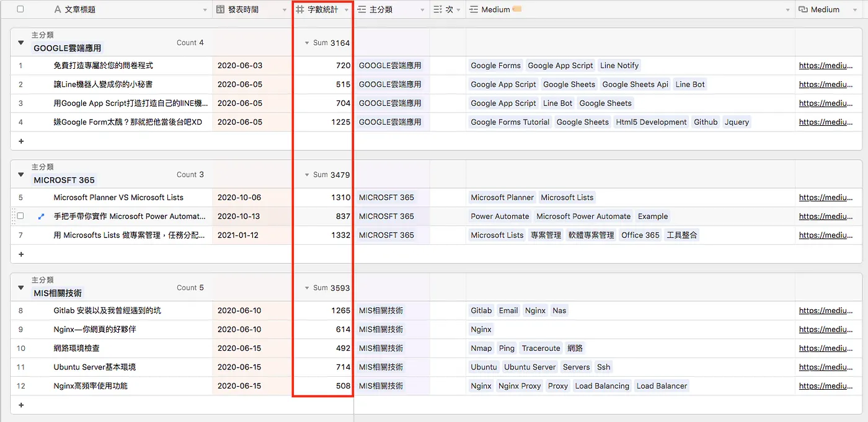Viewport: 868px width, 422px height.
Task: Add a row to GOOGLE雲端應用 group
Action: click(21, 141)
